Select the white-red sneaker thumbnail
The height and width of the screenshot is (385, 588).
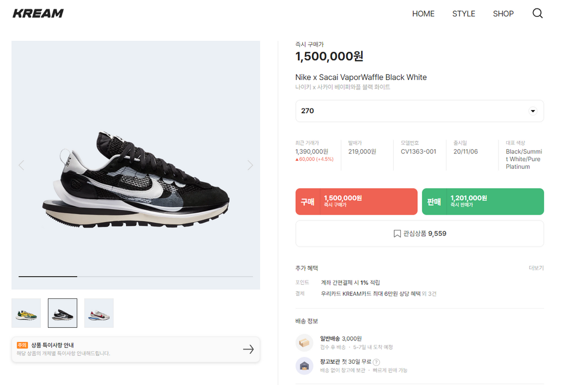99,313
